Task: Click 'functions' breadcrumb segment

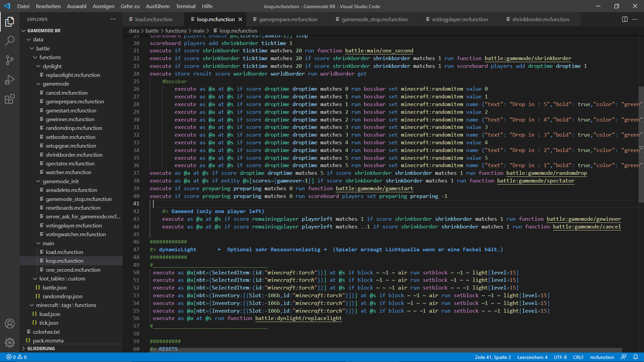Action: [x=176, y=31]
